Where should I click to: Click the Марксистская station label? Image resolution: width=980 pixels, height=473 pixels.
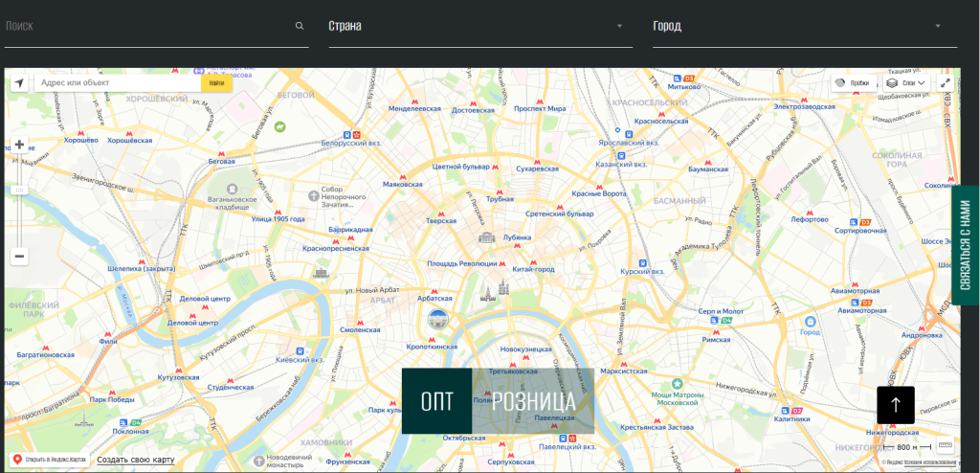(623, 371)
